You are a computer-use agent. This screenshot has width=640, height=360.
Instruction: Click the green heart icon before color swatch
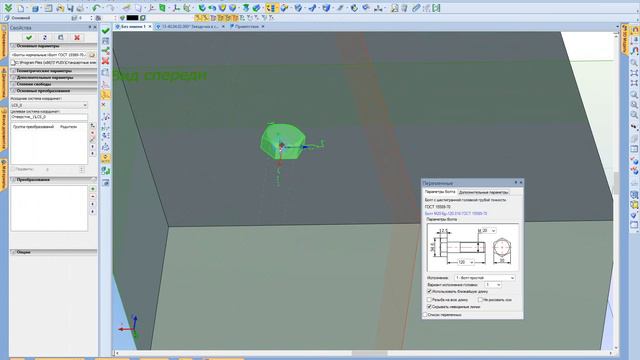[122, 18]
